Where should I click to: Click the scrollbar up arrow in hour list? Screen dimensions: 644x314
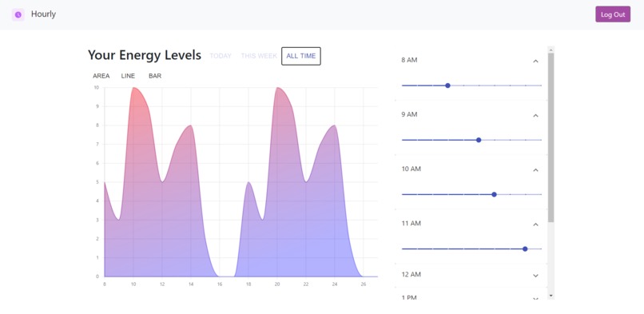click(551, 50)
